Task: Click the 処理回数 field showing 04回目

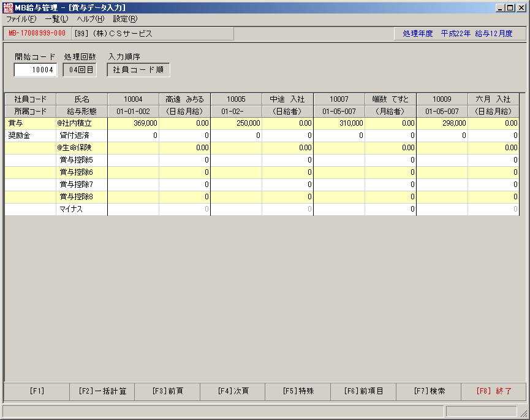Action: (x=80, y=70)
